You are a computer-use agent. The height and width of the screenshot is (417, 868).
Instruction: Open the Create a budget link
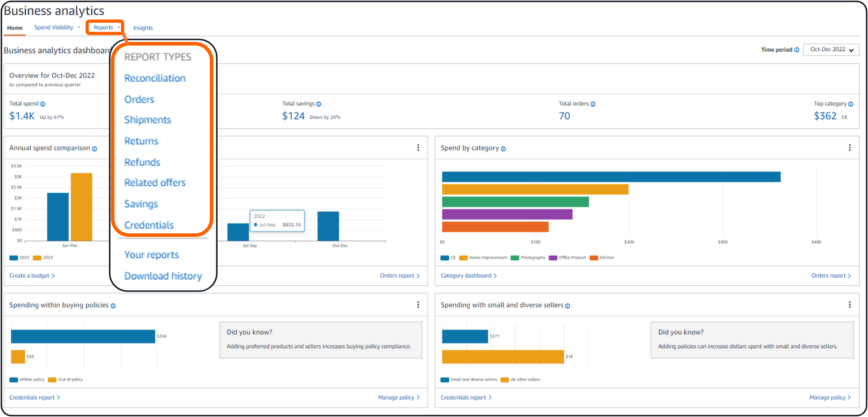click(x=32, y=276)
